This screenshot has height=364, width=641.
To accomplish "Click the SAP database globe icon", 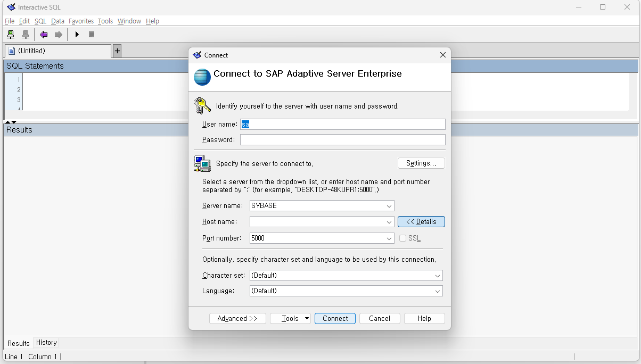I will (202, 77).
